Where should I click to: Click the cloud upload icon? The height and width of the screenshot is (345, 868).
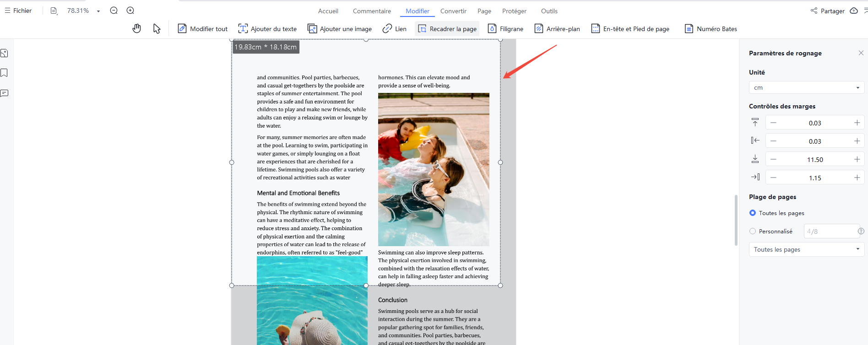(854, 11)
